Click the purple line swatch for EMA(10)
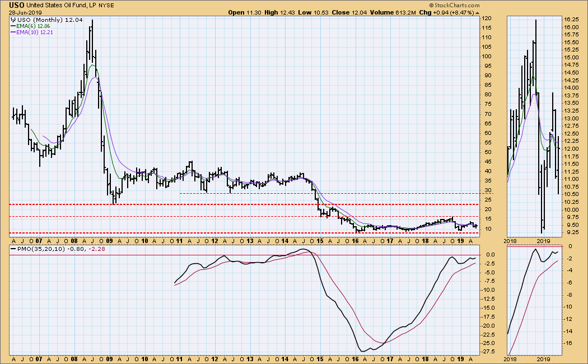The image size is (588, 364). tap(13, 32)
